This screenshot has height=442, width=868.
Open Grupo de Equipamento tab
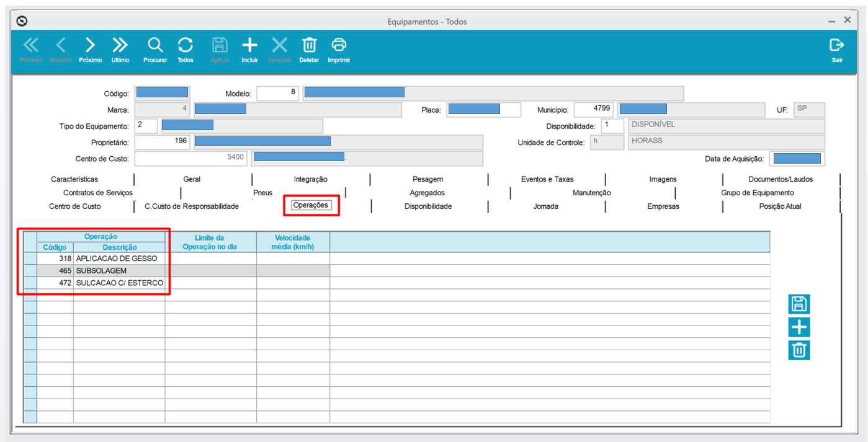pos(758,193)
